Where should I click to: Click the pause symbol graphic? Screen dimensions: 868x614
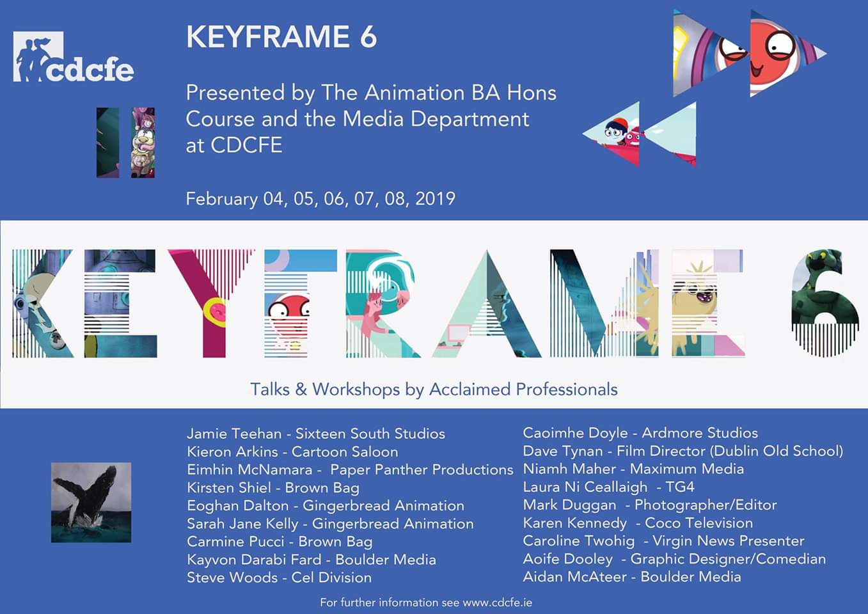click(x=125, y=142)
